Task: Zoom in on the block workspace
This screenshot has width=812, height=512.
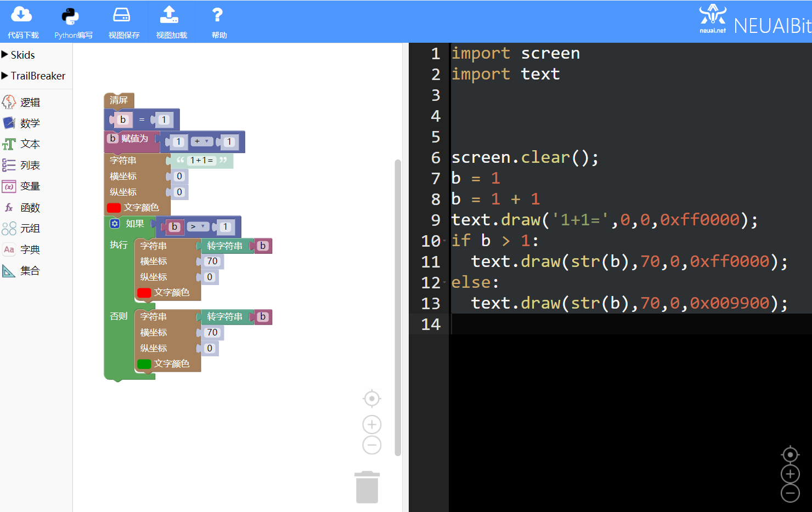Action: pyautogui.click(x=372, y=424)
